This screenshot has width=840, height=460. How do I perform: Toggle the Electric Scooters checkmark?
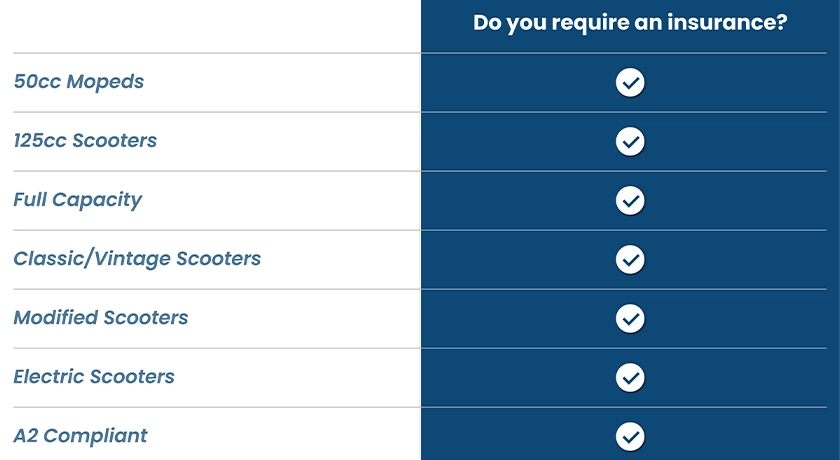point(630,377)
